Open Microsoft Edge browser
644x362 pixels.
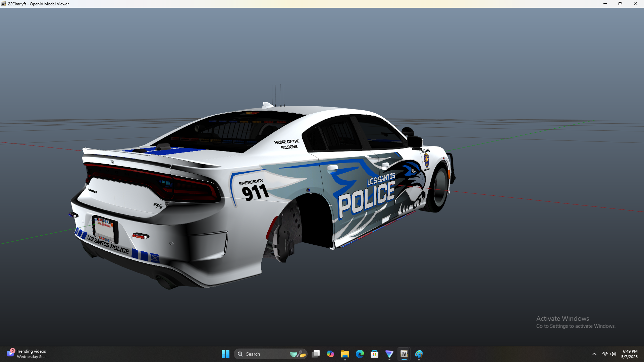point(360,354)
